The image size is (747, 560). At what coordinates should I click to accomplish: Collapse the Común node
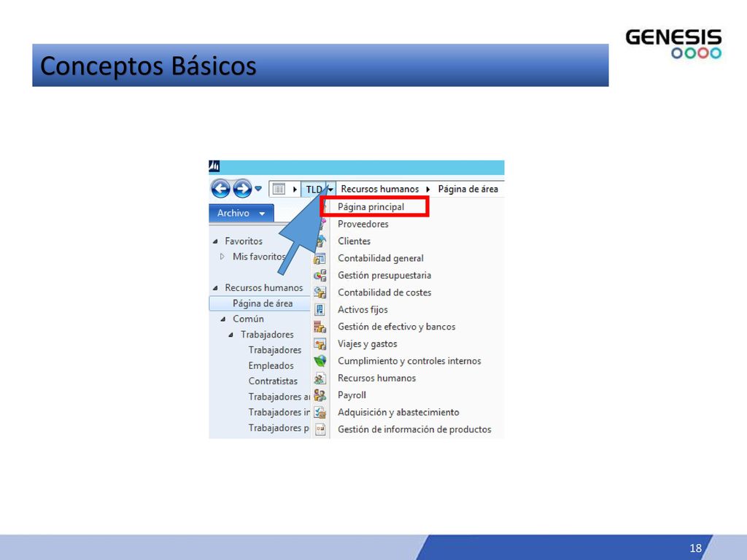223,319
